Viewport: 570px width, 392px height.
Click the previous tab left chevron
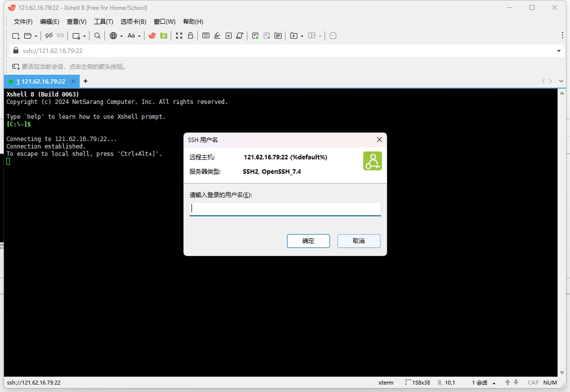click(543, 81)
